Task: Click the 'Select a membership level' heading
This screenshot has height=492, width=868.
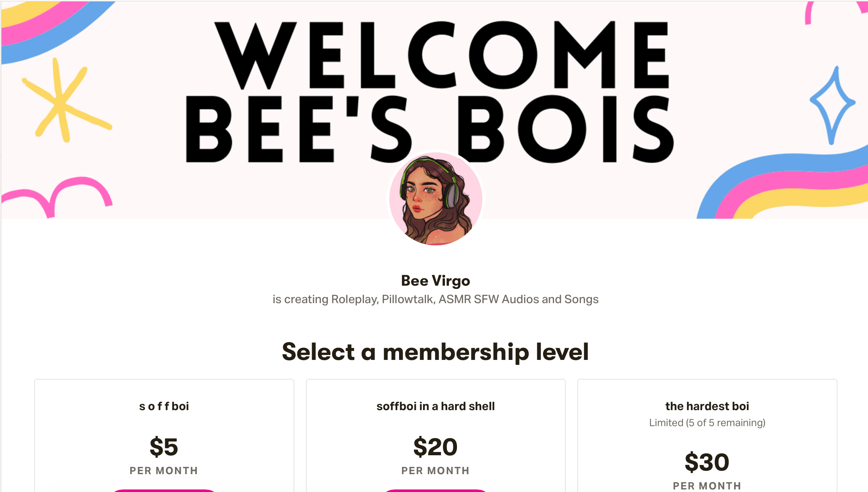Action: click(435, 352)
